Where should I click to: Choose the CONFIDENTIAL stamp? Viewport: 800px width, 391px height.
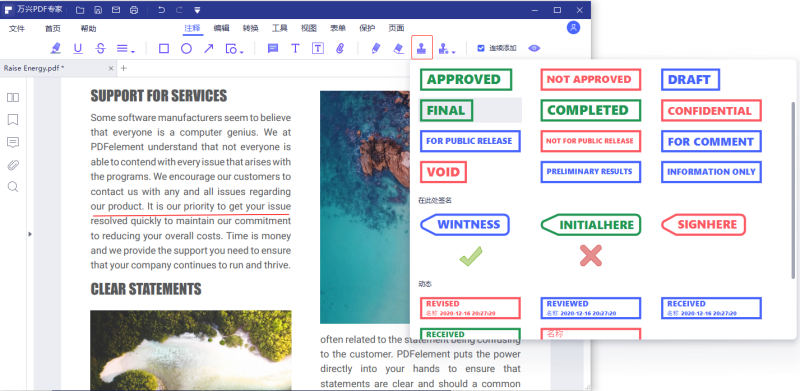coord(711,111)
